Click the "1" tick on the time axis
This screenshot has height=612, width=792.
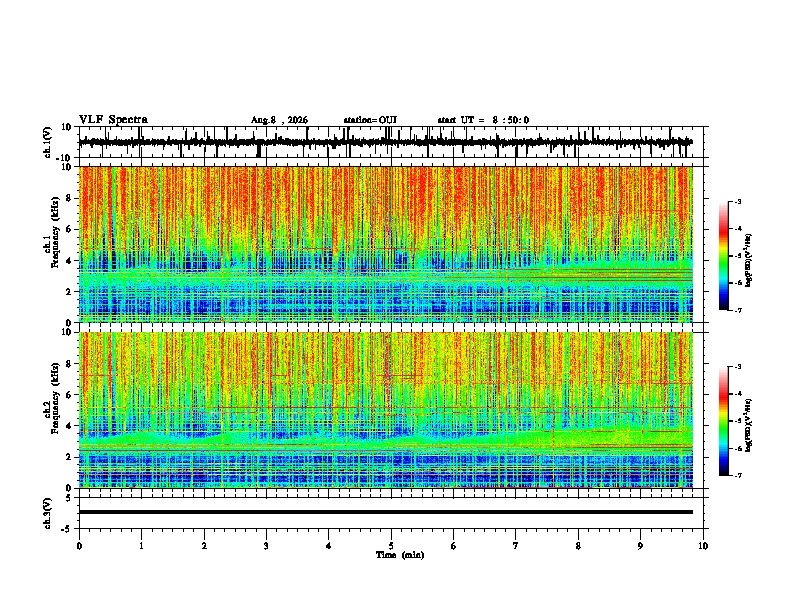(x=141, y=546)
